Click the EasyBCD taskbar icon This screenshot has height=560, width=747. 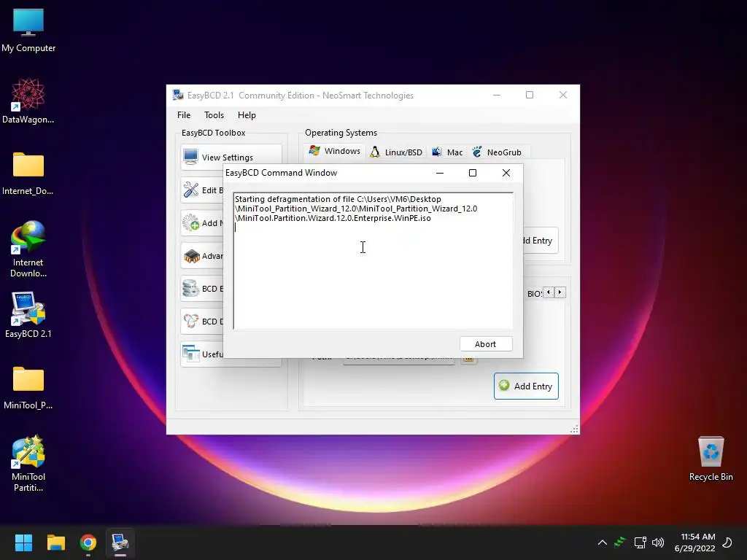pos(120,542)
